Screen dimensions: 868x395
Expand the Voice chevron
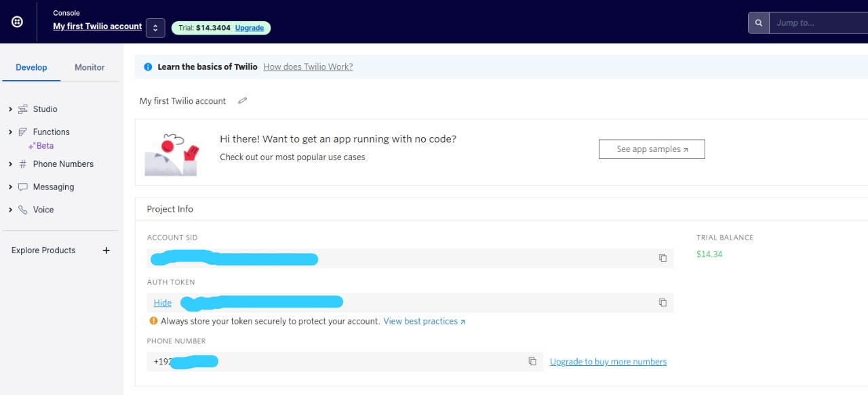10,210
